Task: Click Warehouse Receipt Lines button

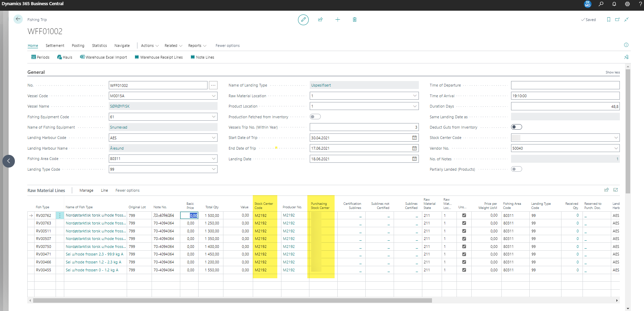Action: [159, 57]
